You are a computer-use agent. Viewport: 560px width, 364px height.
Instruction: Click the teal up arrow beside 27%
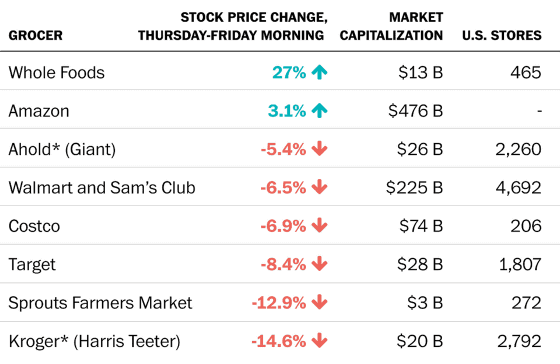point(319,72)
